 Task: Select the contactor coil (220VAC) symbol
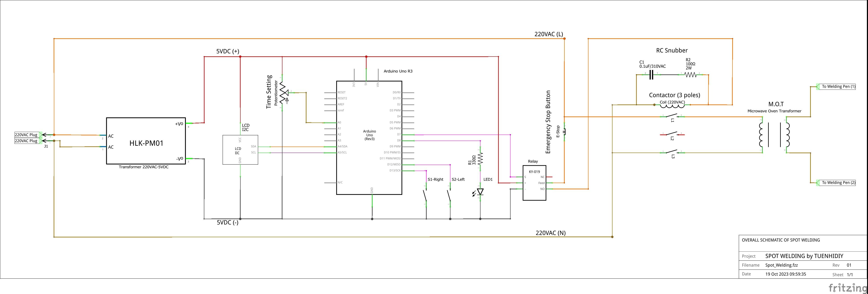click(672, 106)
